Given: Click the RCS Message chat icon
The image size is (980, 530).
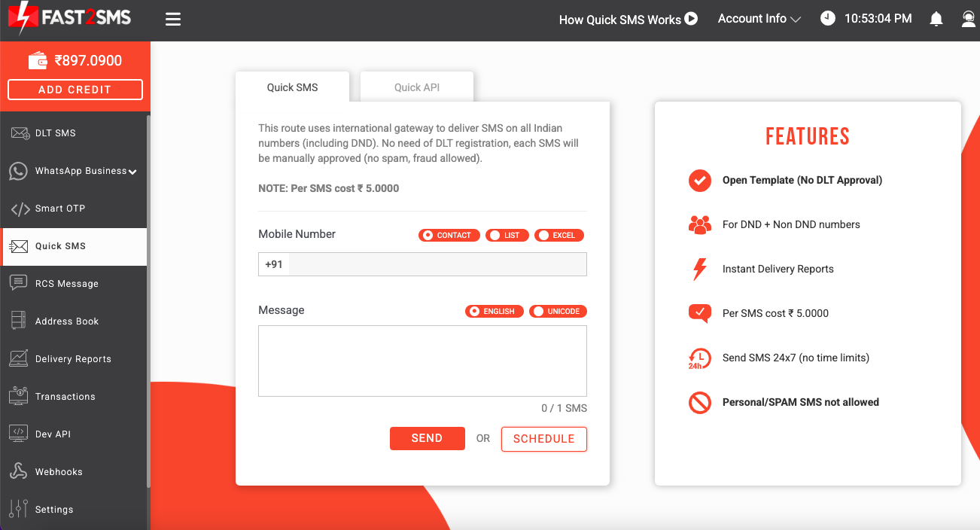Looking at the screenshot, I should [19, 283].
